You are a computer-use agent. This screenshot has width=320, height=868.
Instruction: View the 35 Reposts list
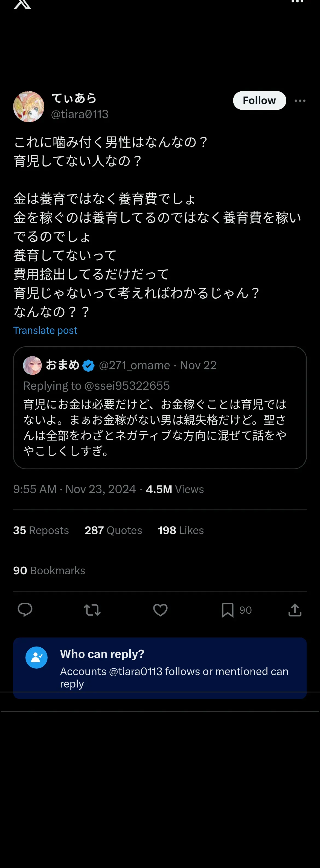(41, 530)
